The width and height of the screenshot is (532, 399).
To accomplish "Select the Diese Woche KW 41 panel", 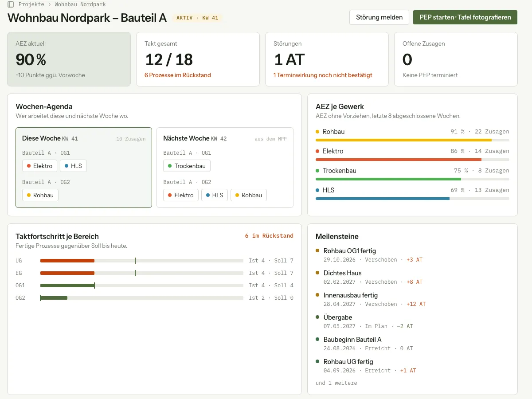I will tap(84, 168).
